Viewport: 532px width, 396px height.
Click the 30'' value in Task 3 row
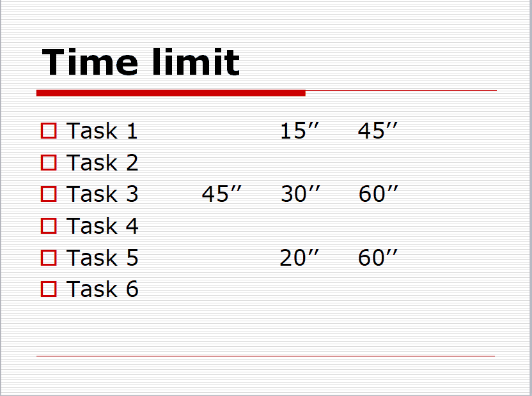(x=301, y=194)
